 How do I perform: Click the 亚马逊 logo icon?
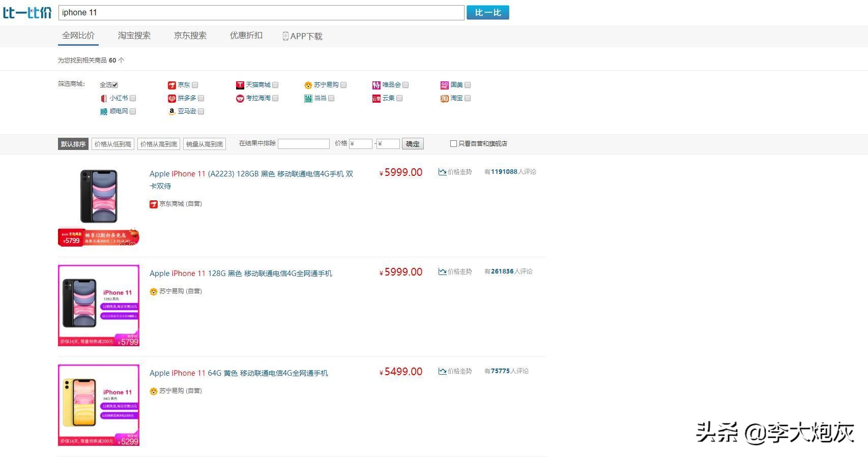coord(172,112)
